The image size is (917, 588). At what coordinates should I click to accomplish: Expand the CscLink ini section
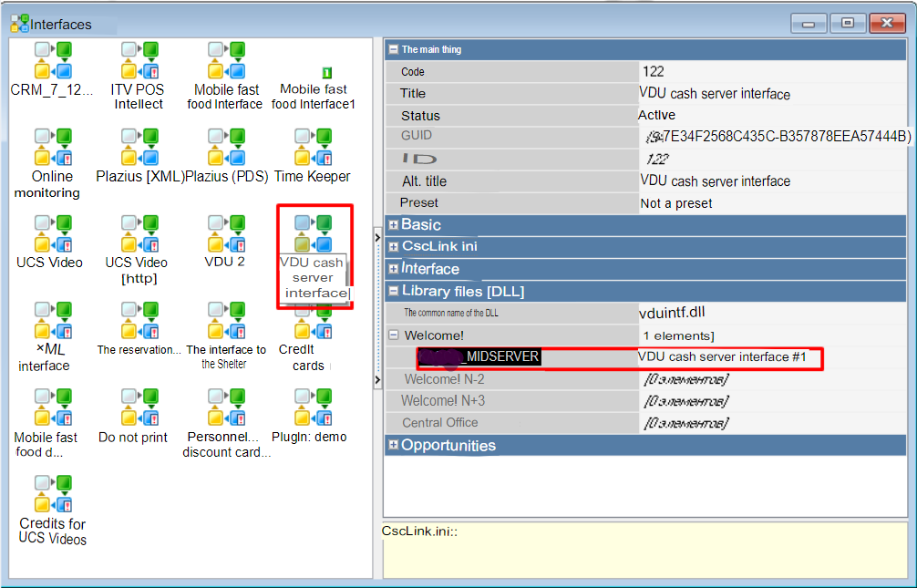(393, 247)
